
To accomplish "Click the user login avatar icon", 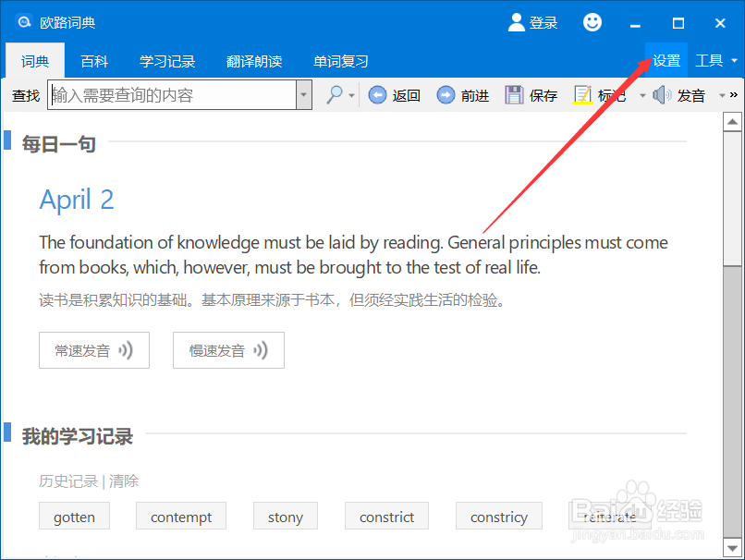I will pos(516,22).
